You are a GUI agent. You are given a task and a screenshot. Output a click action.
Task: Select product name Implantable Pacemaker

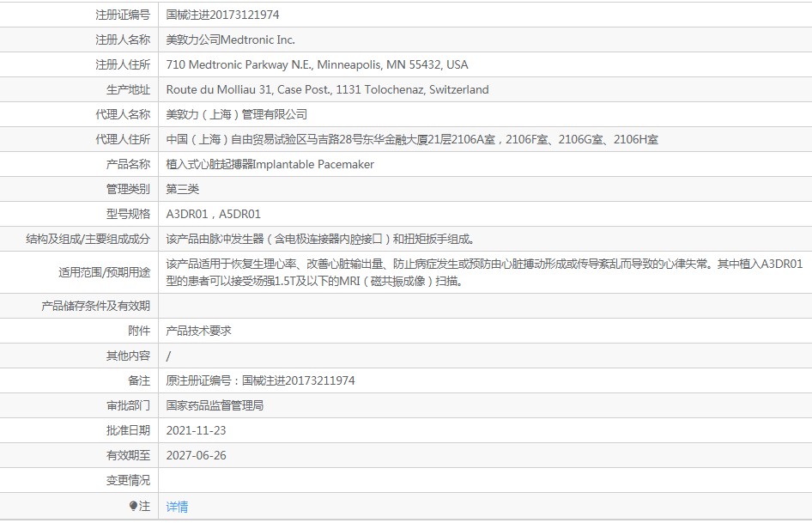click(x=270, y=164)
